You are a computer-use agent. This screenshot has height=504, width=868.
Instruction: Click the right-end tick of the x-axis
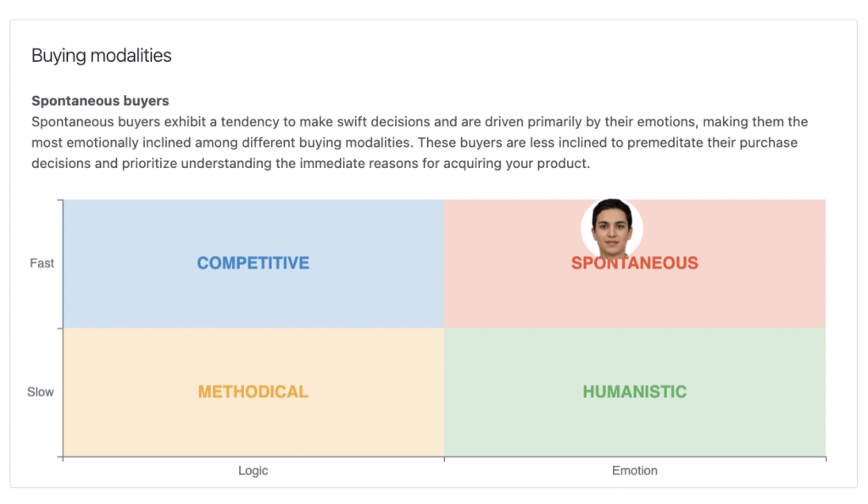826,459
